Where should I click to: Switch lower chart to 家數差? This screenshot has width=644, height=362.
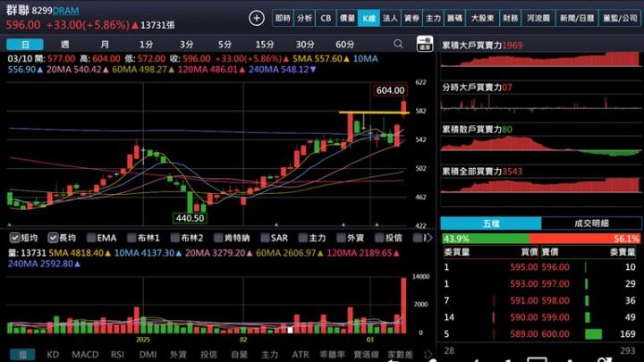(x=400, y=354)
